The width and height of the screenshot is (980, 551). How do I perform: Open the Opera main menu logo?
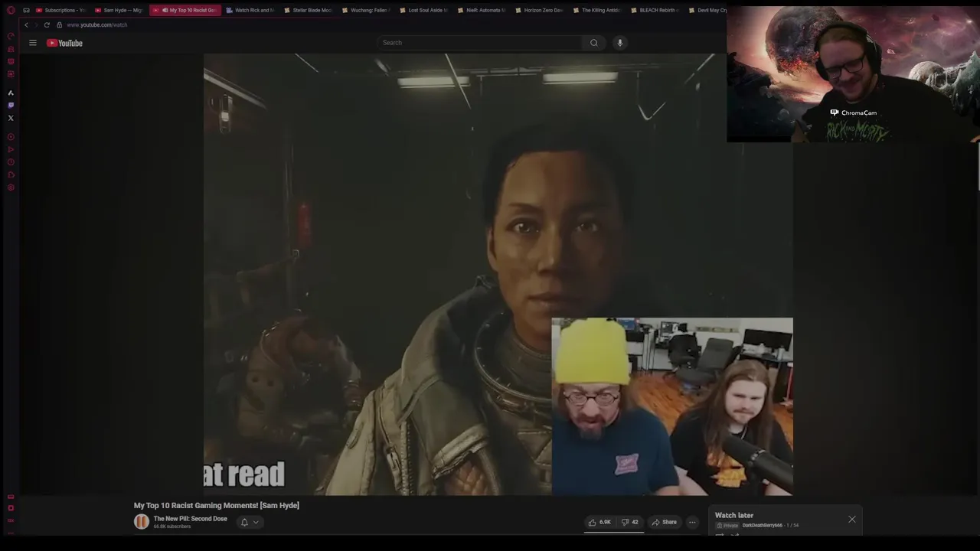11,10
